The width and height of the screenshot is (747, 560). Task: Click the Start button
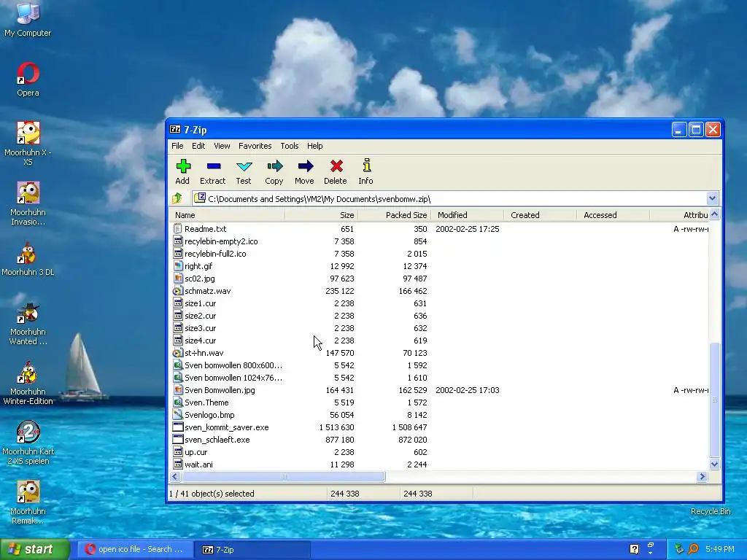35,550
